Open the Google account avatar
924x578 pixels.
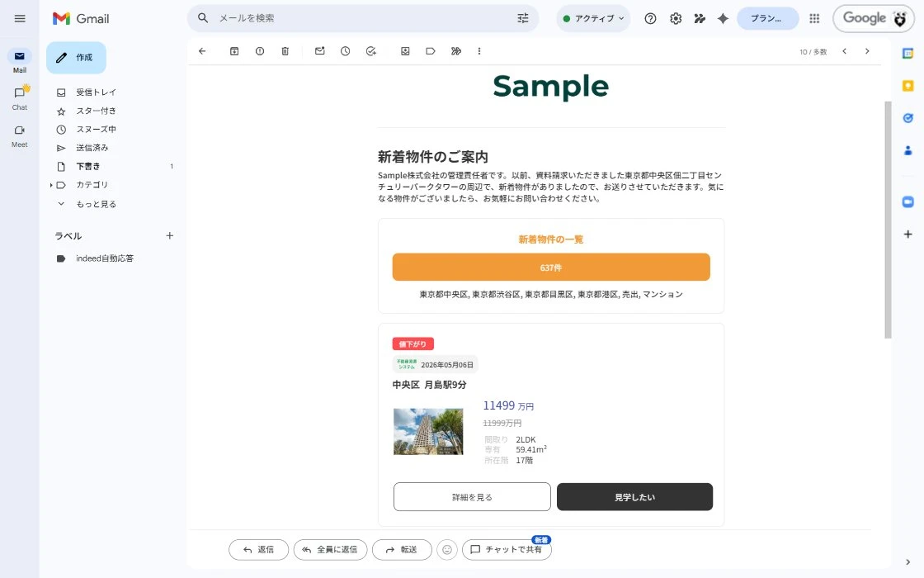coord(900,18)
